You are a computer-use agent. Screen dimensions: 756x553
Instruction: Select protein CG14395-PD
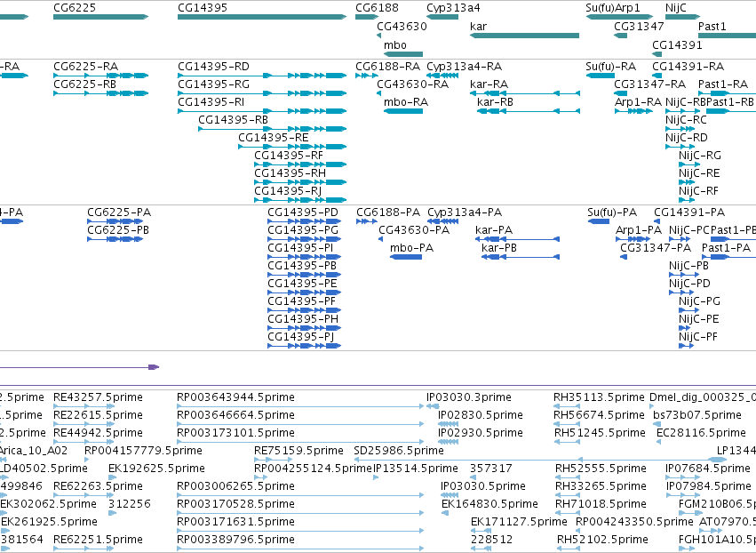point(303,212)
